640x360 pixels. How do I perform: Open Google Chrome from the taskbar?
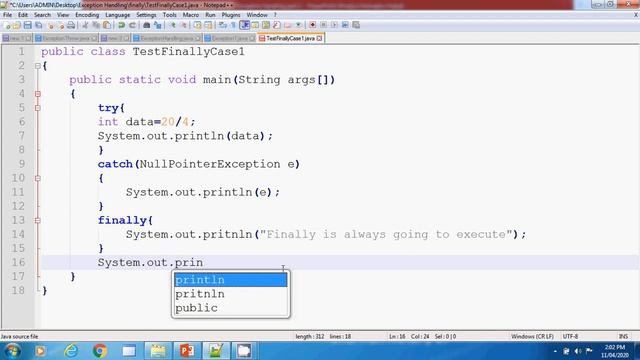click(100, 351)
